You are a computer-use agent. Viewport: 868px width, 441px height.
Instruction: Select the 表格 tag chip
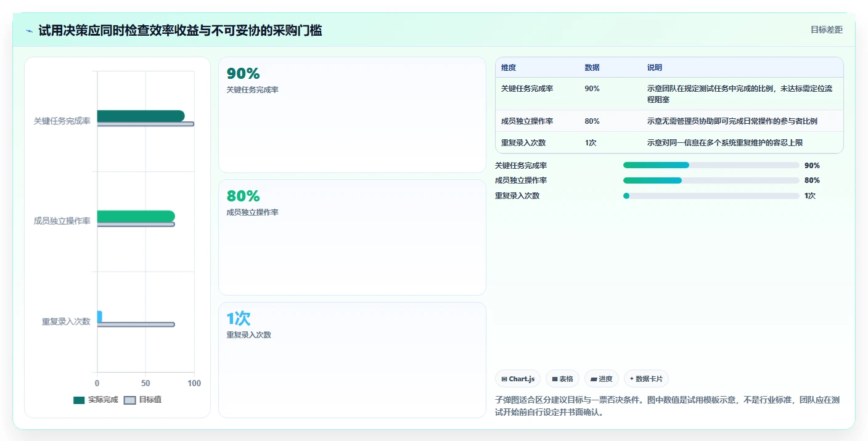point(562,379)
